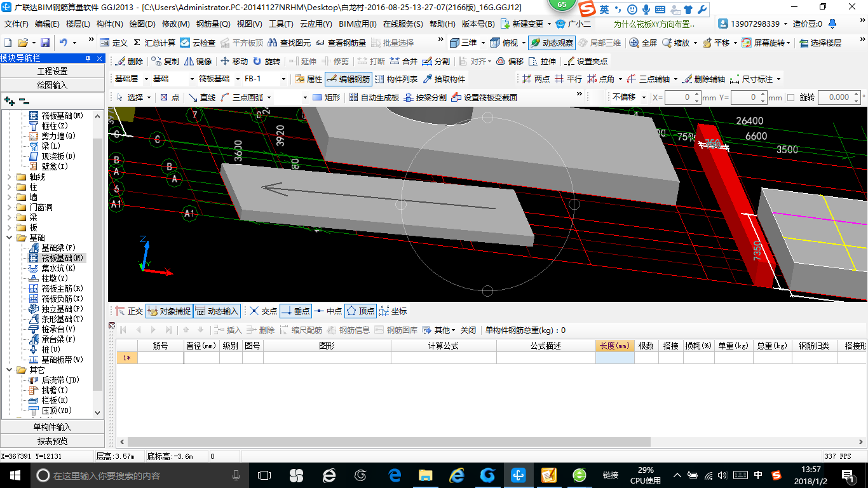Open the 构件(N) menu
This screenshot has height=488, width=868.
point(110,24)
